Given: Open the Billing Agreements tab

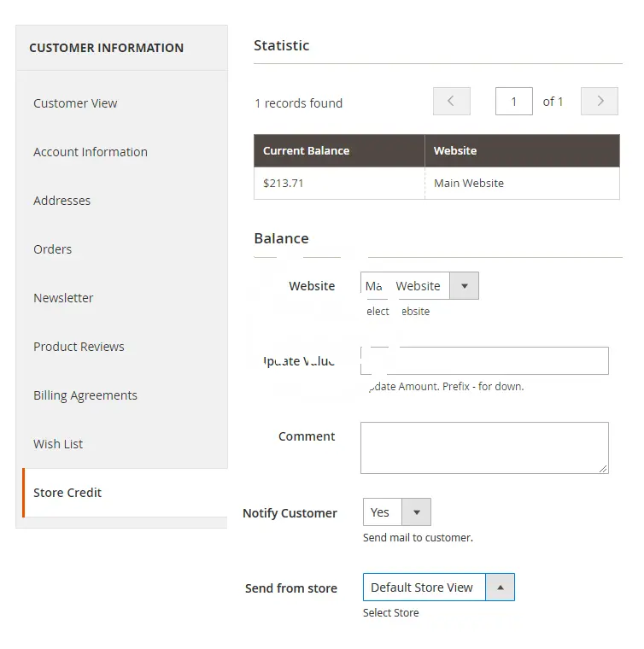Looking at the screenshot, I should (85, 395).
